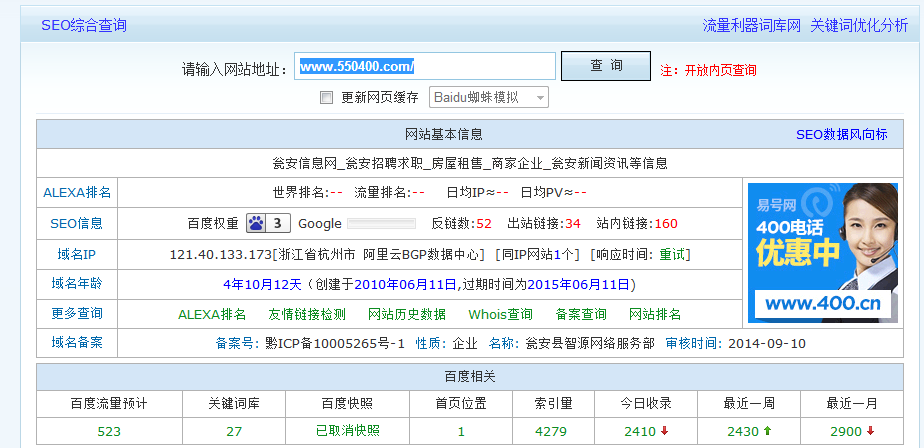924x448 pixels.
Task: Open the SEO数据风向标 link
Action: [x=841, y=134]
